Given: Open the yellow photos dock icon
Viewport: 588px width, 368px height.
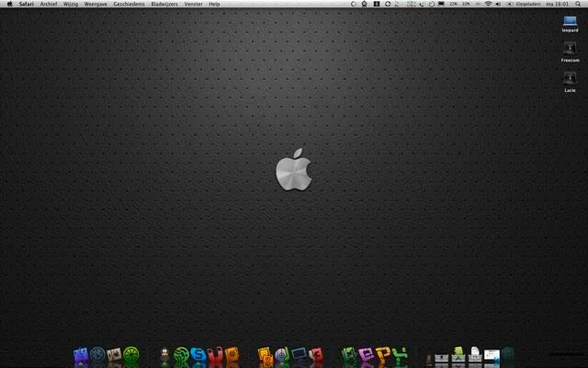Looking at the screenshot, I should pyautogui.click(x=266, y=356).
